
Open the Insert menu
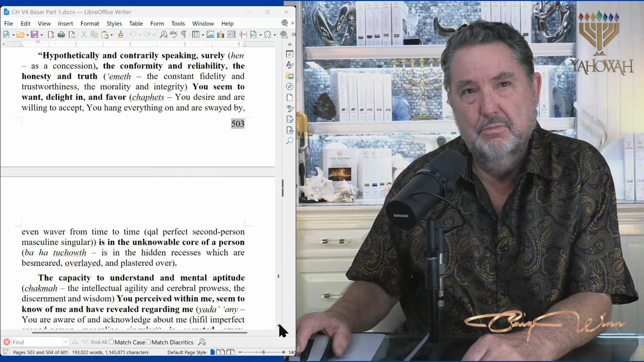coord(65,24)
